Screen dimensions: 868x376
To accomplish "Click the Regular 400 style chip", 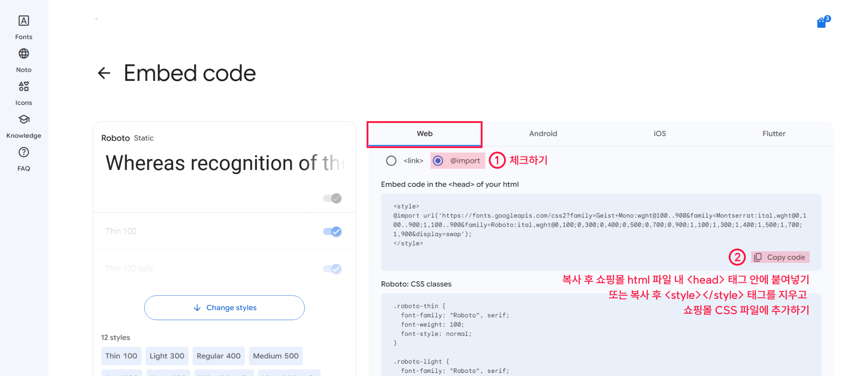I will pyautogui.click(x=219, y=356).
